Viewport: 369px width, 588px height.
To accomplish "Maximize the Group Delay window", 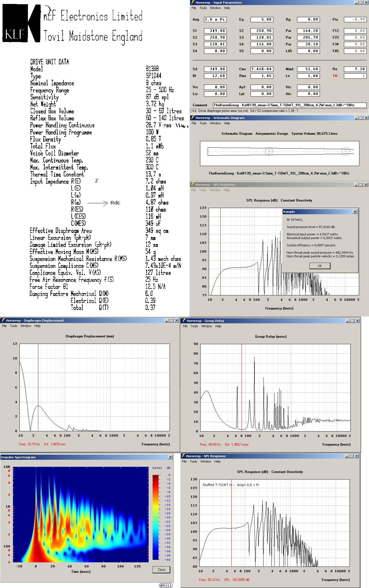I will (x=352, y=321).
